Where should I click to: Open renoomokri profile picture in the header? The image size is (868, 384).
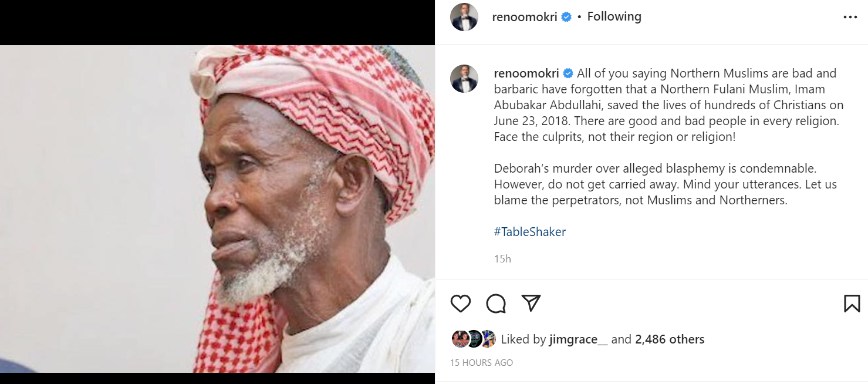464,17
